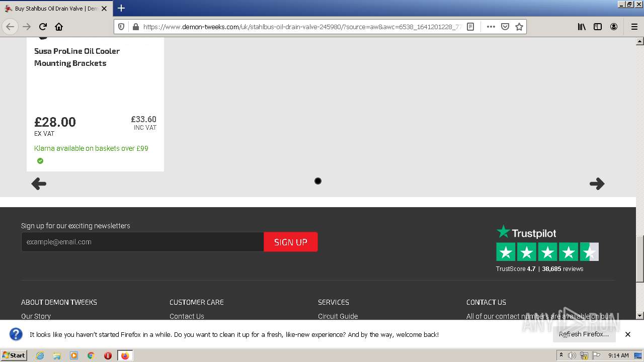
Task: Launch Chrome from taskbar
Action: [x=91, y=355]
